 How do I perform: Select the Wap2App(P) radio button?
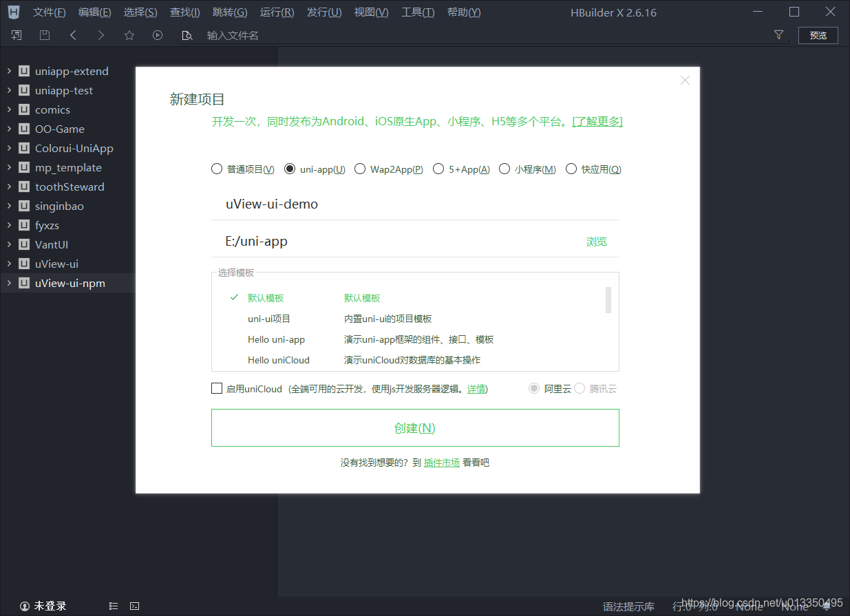(x=360, y=169)
